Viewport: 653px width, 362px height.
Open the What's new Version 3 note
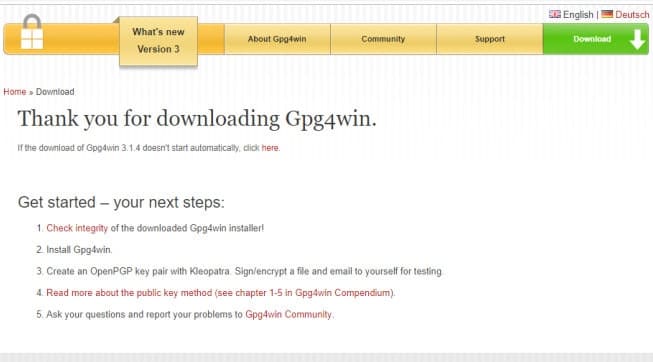pyautogui.click(x=158, y=41)
